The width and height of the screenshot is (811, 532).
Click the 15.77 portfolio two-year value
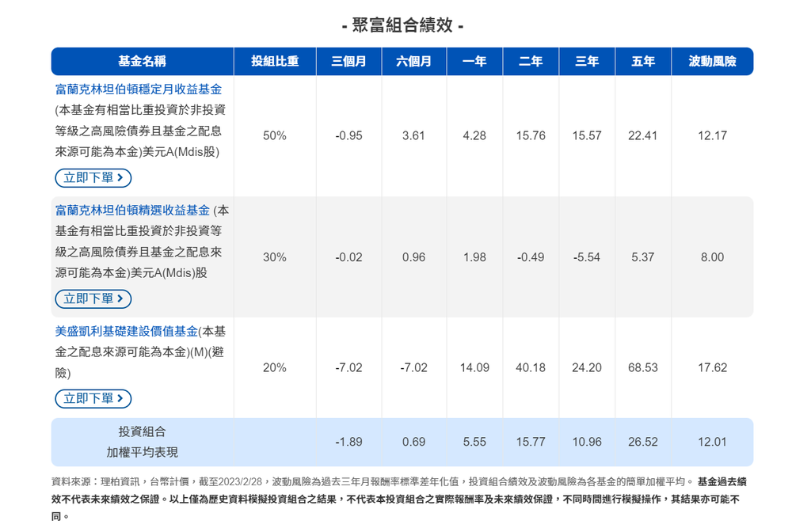pos(531,442)
